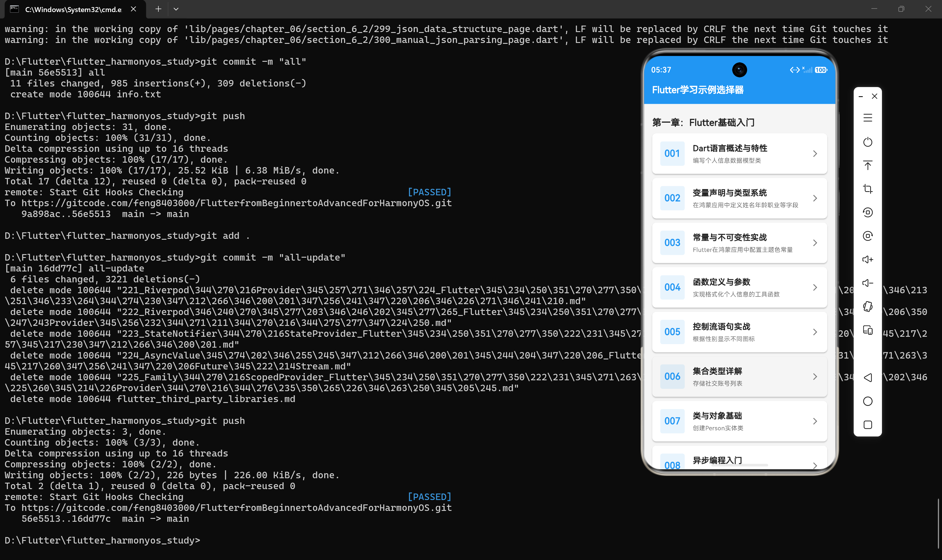Click the phone battery 100 indicator
Screen dimensions: 942x560
pyautogui.click(x=821, y=70)
